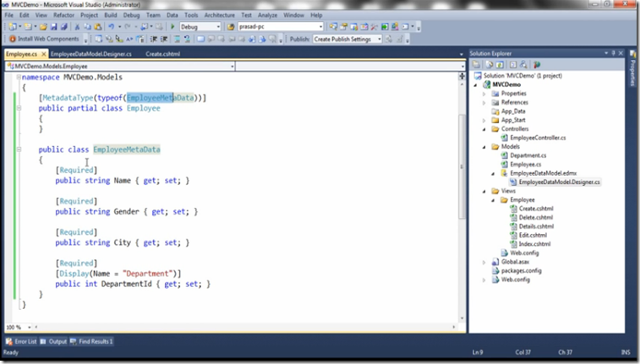Click the Increase Indent icon
640x364 pixels.
click(164, 39)
